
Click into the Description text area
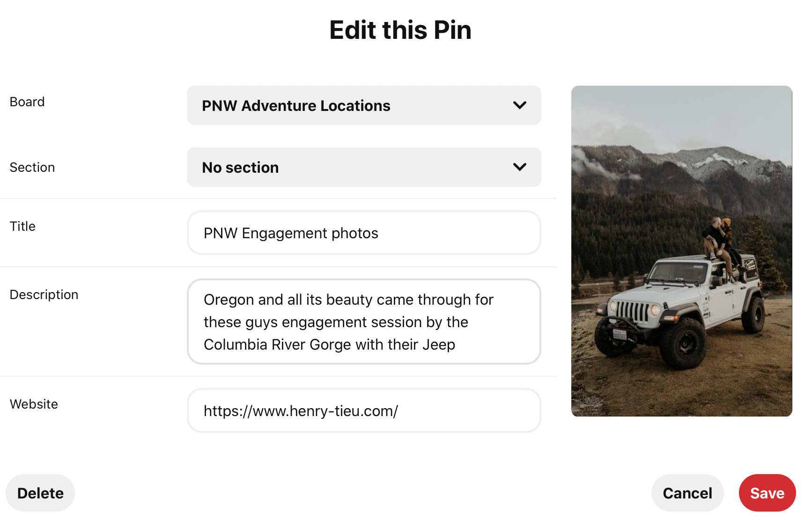(x=364, y=322)
